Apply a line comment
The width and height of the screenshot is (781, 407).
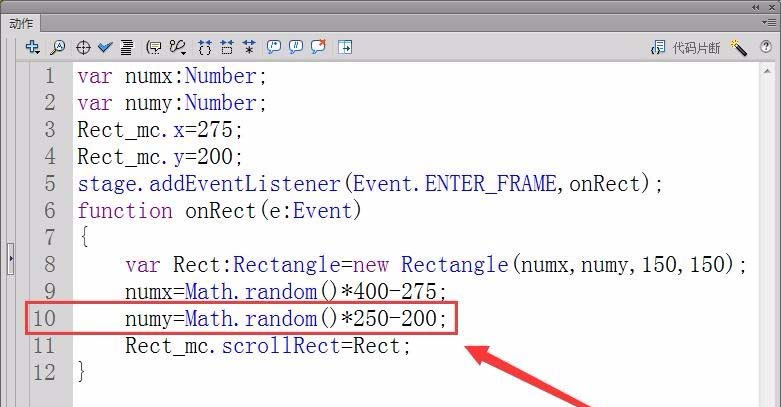[x=296, y=47]
